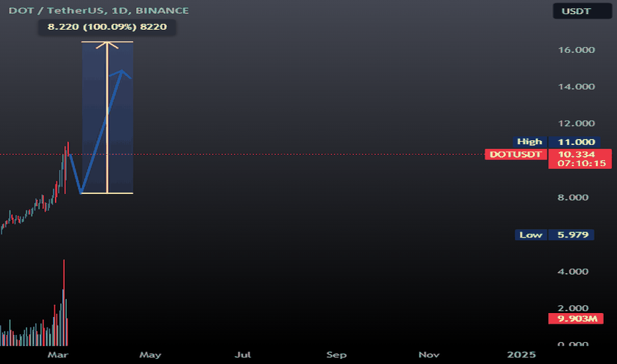Click the 16.000 price axis label
This screenshot has width=617, height=364.
[577, 50]
